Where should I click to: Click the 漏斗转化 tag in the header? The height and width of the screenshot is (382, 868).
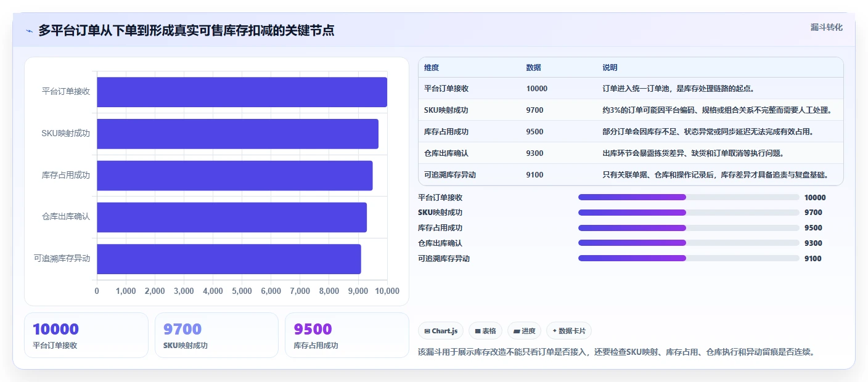point(826,27)
